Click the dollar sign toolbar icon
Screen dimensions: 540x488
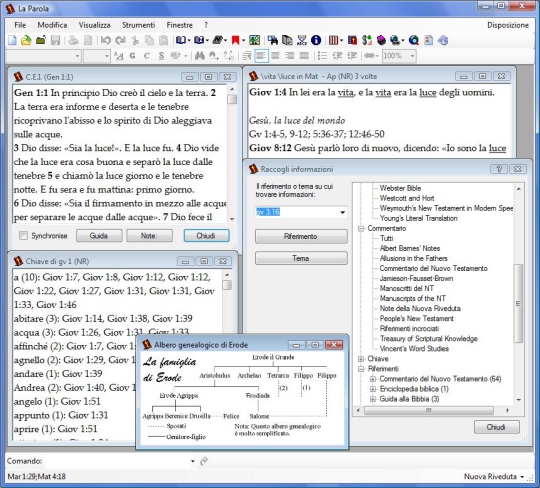367,40
